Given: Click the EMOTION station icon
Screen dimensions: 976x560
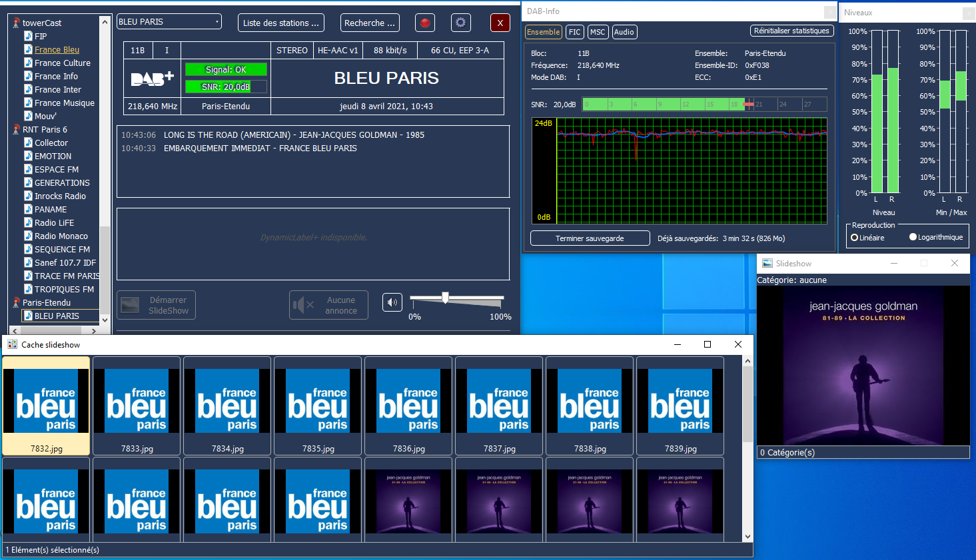Looking at the screenshot, I should point(28,156).
